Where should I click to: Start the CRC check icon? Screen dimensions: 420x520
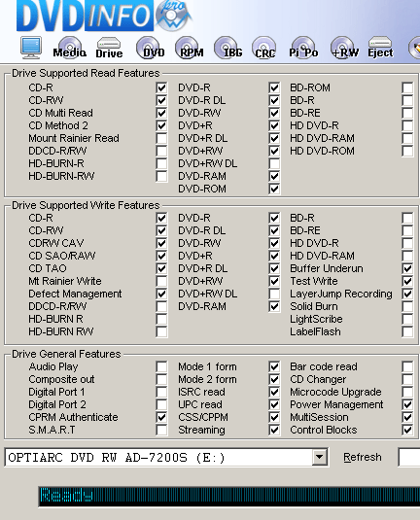(x=264, y=48)
